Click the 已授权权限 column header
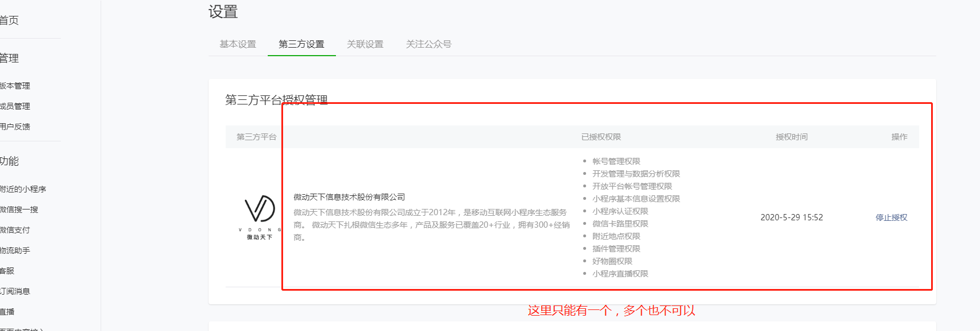 tap(601, 137)
